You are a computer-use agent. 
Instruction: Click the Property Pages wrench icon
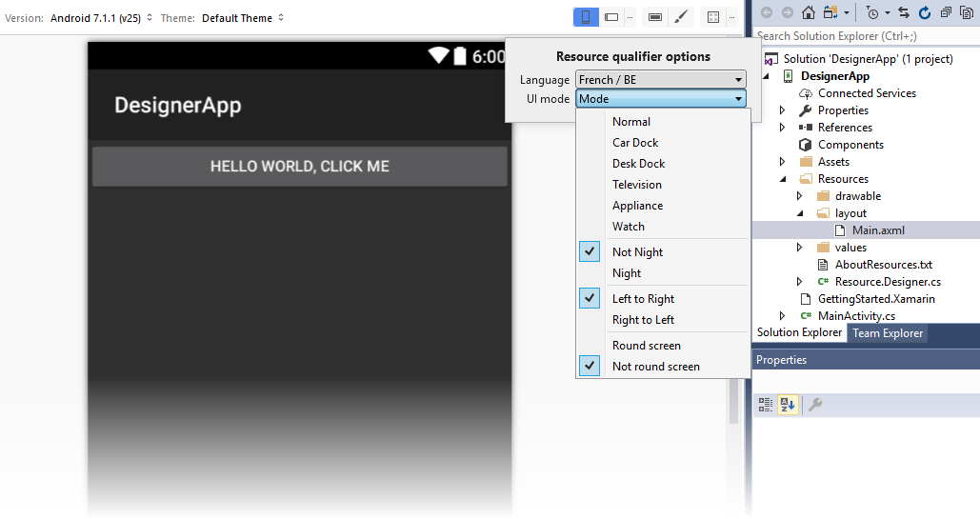pos(815,405)
